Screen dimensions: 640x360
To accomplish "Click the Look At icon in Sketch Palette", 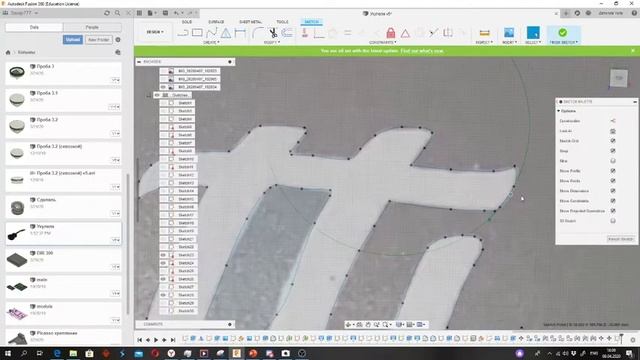I will pyautogui.click(x=613, y=131).
